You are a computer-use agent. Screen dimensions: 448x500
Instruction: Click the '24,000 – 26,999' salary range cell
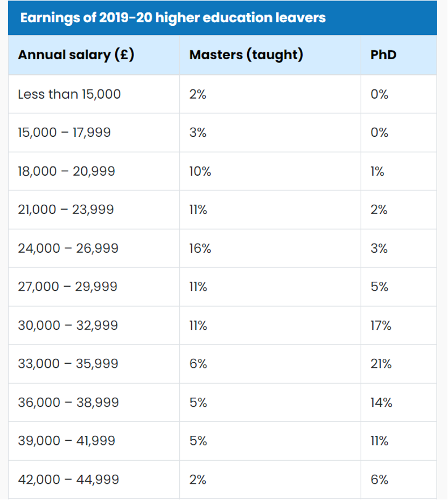(94, 248)
